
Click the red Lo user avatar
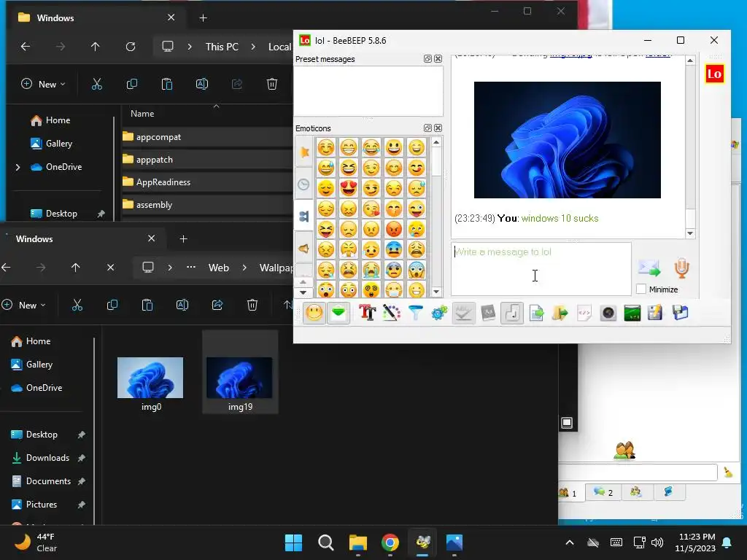pos(714,74)
